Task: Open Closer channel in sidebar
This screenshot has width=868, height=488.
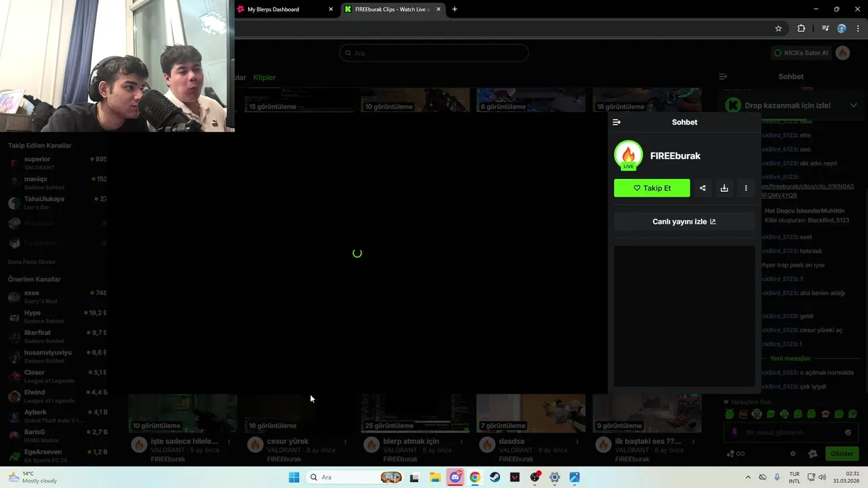Action: tap(57, 376)
